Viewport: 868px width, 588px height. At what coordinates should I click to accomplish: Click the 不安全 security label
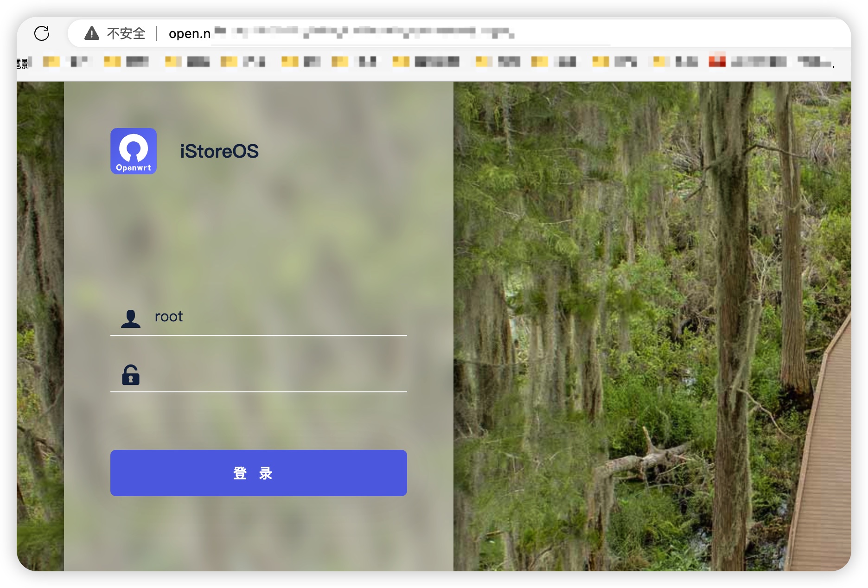(126, 33)
